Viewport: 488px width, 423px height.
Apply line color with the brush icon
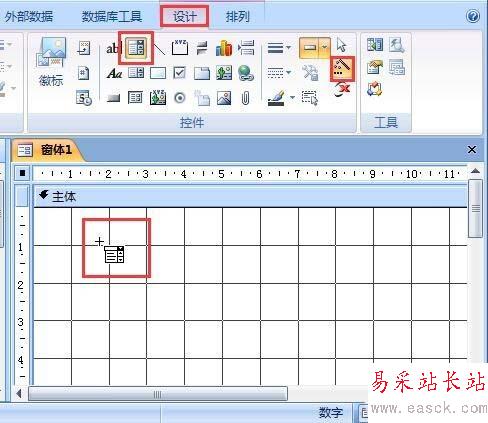(x=276, y=98)
